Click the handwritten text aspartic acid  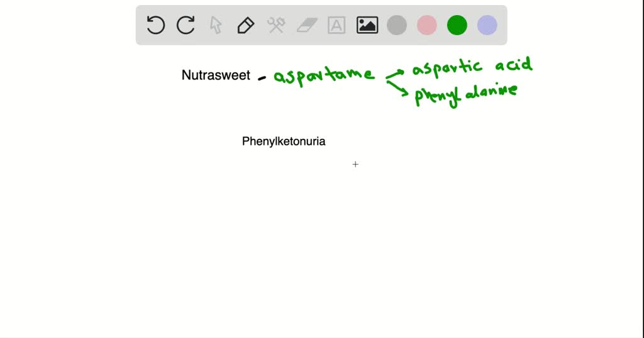tap(472, 67)
